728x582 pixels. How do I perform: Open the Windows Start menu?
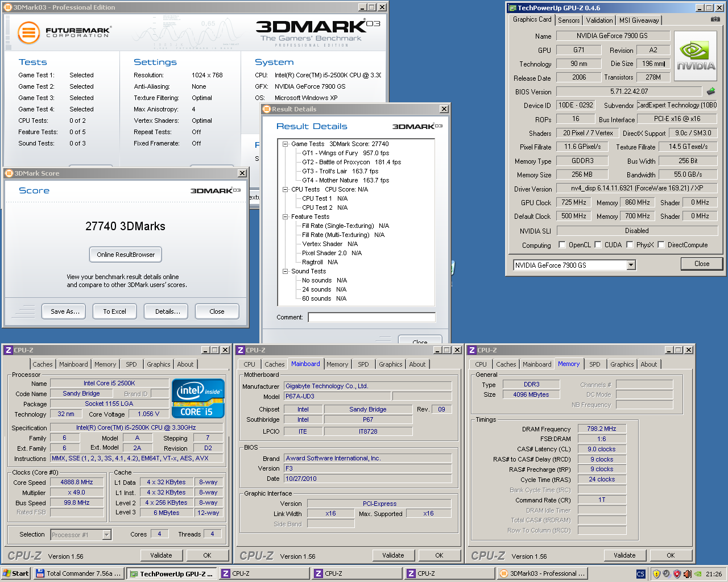pyautogui.click(x=16, y=574)
